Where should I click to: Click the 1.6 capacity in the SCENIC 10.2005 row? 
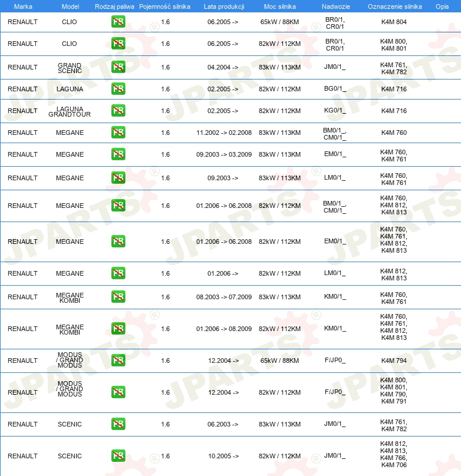pos(165,457)
